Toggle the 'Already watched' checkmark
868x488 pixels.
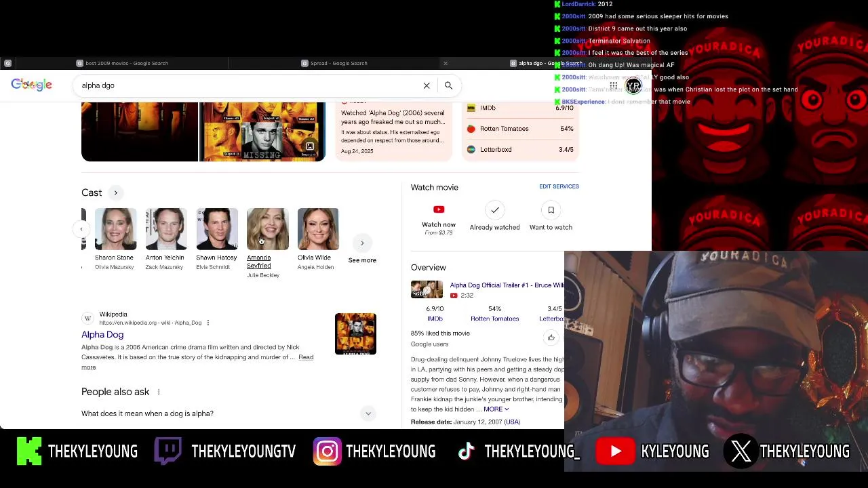click(x=495, y=210)
